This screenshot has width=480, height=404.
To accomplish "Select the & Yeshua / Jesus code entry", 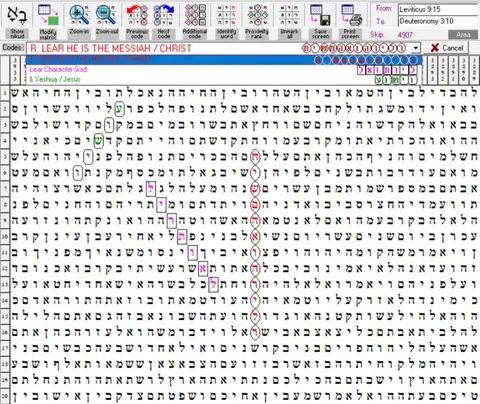I will tap(224, 79).
